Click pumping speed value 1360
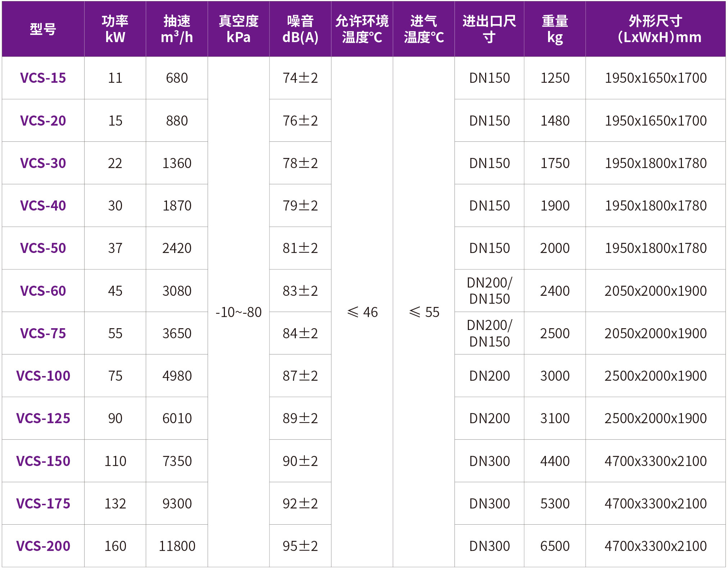This screenshot has height=570, width=728. point(177,163)
